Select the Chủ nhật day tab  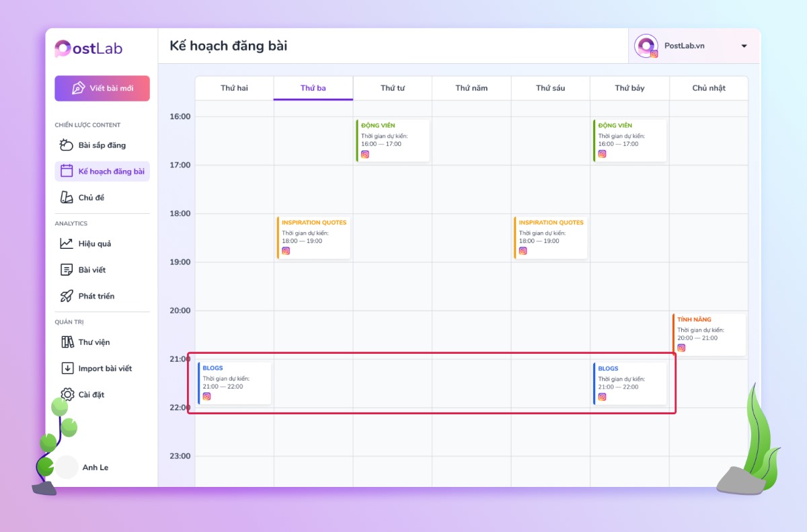tap(709, 88)
